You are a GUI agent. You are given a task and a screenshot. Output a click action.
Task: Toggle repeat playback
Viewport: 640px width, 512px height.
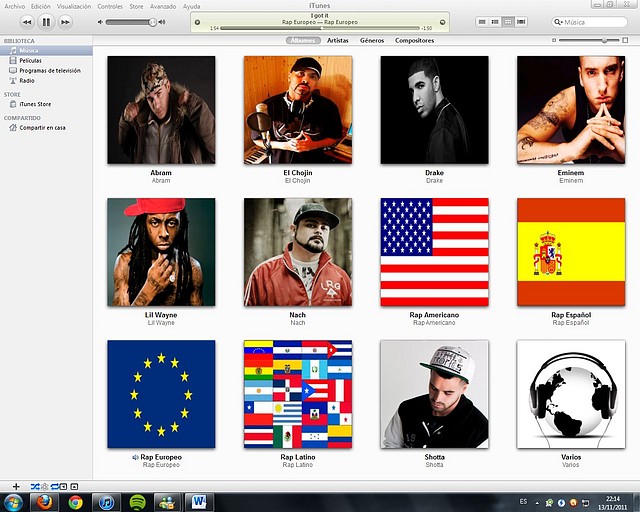[x=54, y=486]
